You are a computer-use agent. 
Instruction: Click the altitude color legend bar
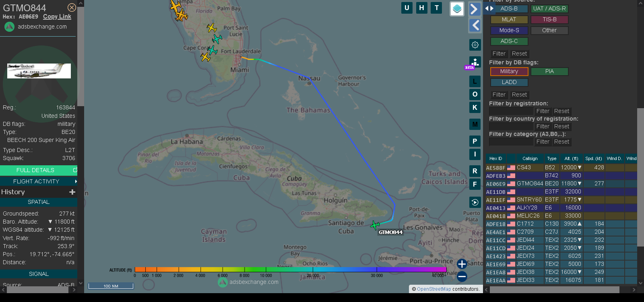[x=291, y=269]
